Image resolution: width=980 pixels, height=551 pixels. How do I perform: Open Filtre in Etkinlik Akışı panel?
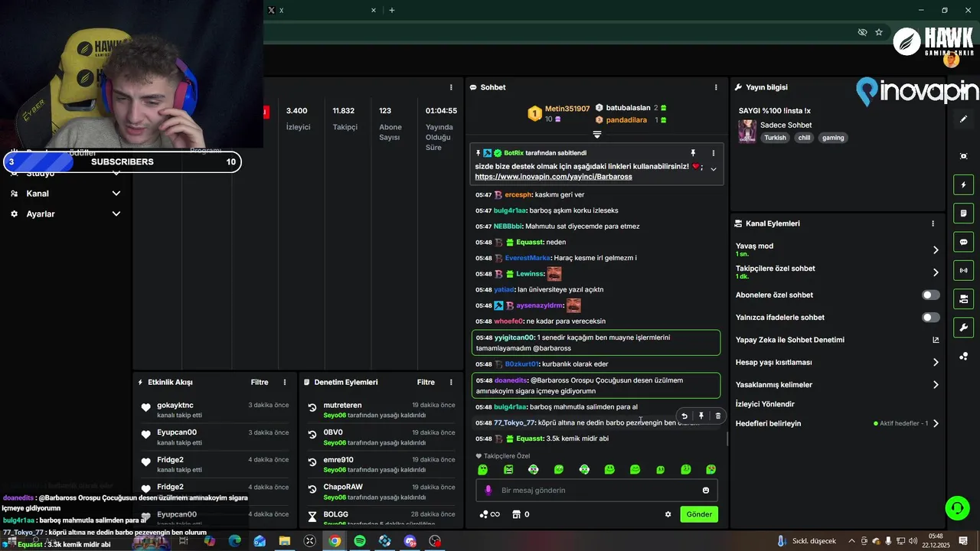click(x=260, y=382)
